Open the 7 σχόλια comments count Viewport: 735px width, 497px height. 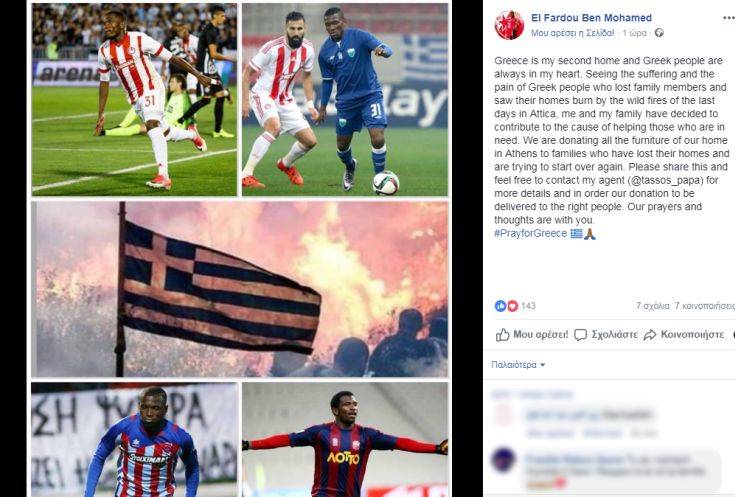(x=652, y=306)
